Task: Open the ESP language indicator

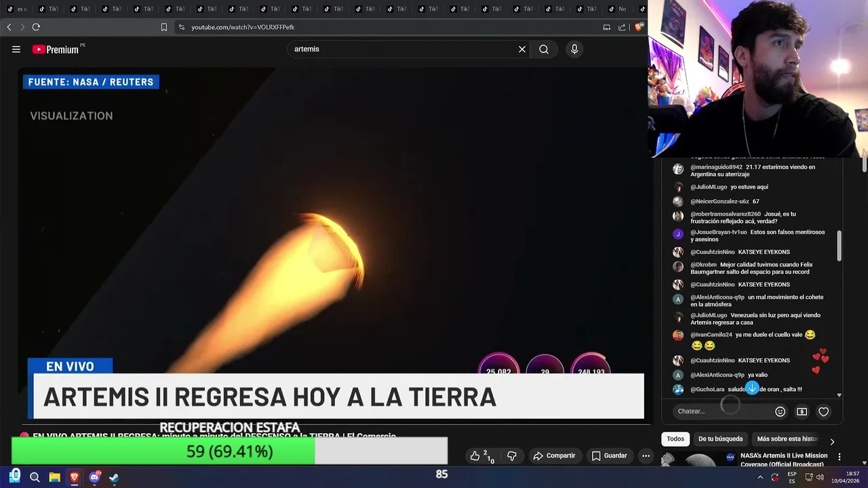Action: tap(792, 477)
